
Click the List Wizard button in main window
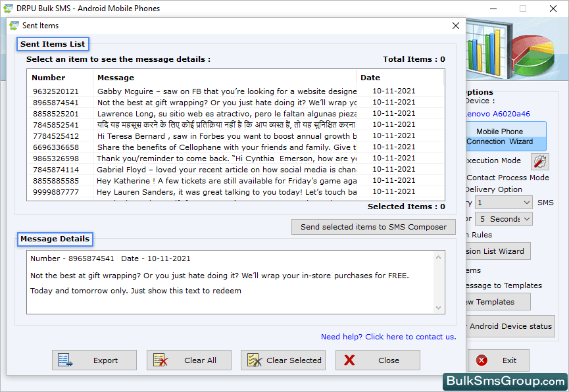(x=498, y=251)
